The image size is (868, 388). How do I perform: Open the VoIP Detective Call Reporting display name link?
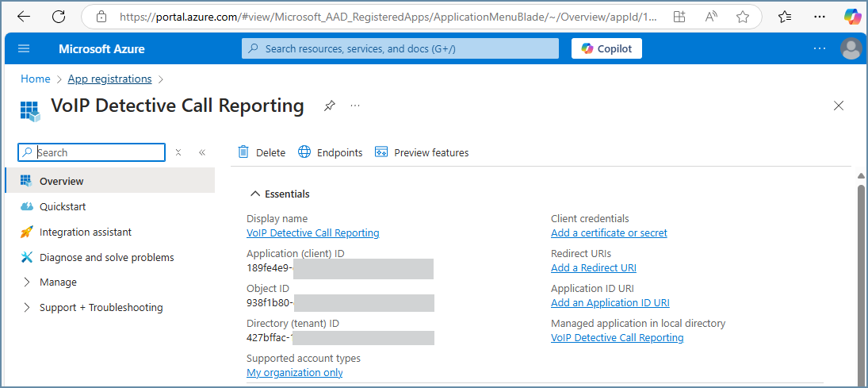313,232
